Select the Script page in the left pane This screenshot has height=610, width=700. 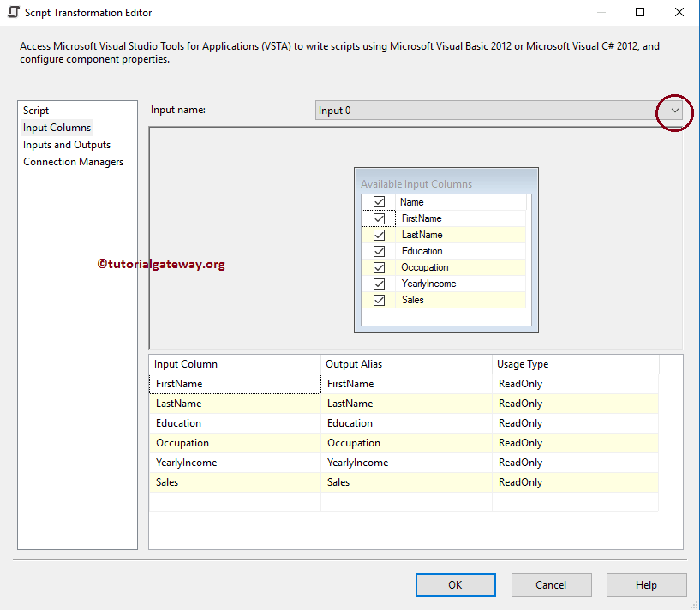[x=35, y=110]
